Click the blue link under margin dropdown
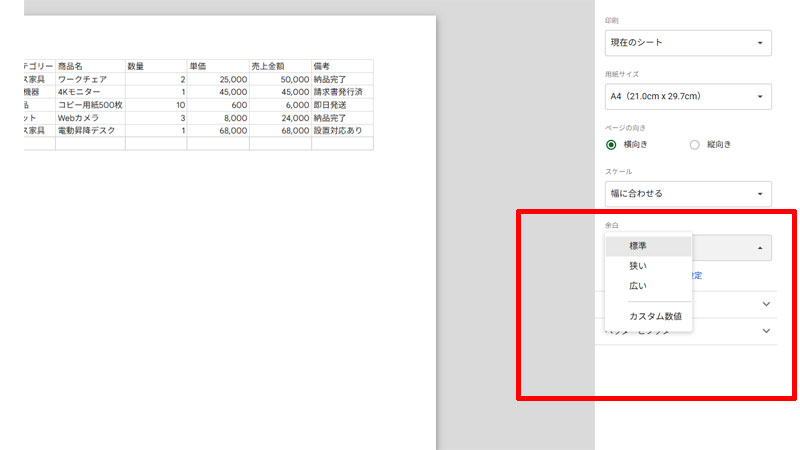 pos(697,276)
